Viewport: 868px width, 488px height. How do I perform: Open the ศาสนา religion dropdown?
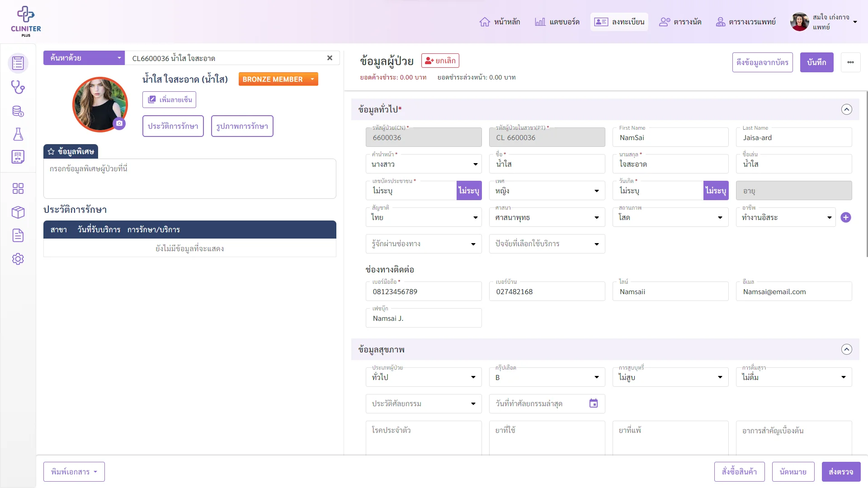pos(547,217)
